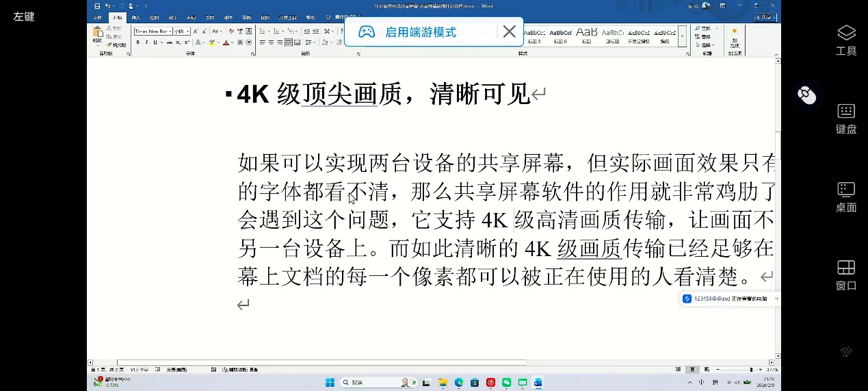Click the word count in status bar
868x391 pixels.
pos(139,370)
